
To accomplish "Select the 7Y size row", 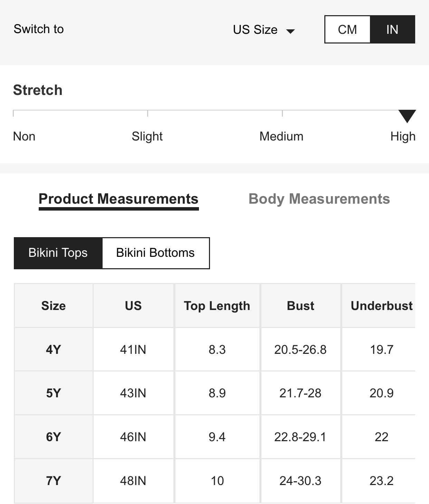I will coord(54,481).
